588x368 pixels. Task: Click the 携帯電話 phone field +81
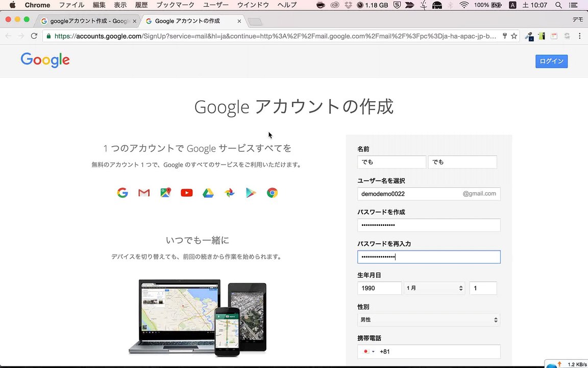429,352
